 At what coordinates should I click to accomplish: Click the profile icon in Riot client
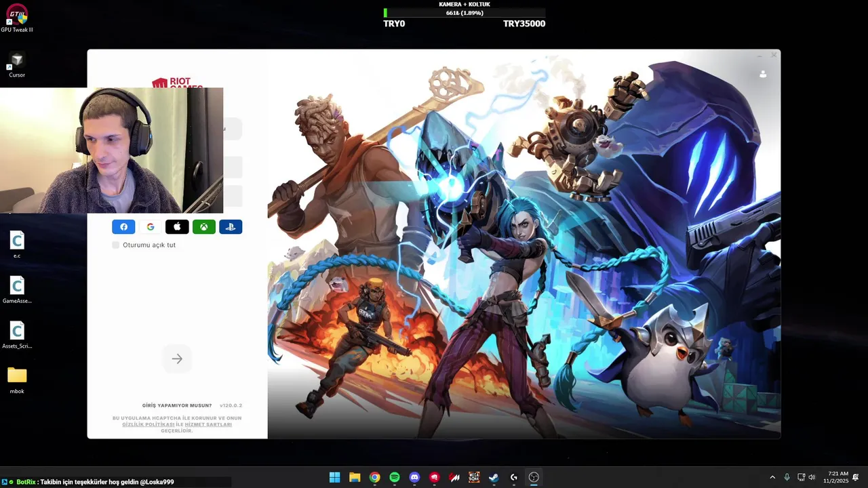(763, 74)
